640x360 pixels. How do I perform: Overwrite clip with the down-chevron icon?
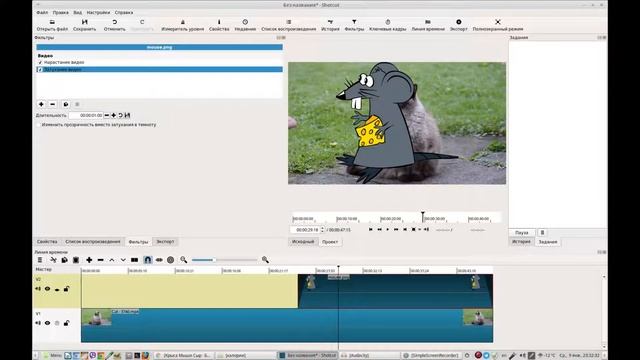point(123,260)
